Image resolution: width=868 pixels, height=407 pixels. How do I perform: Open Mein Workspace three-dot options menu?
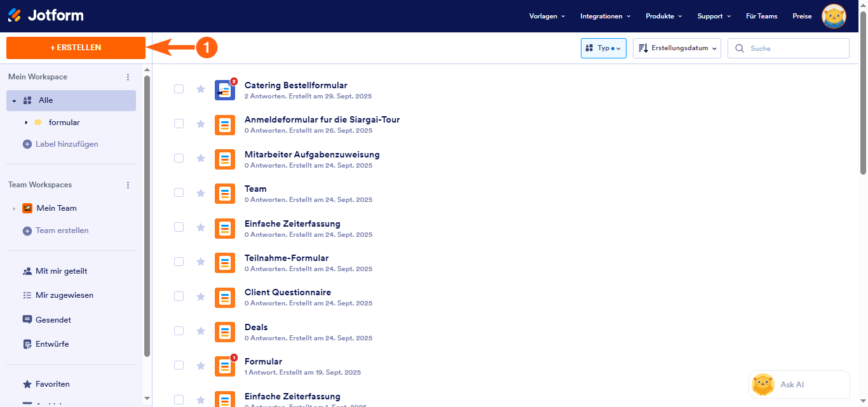pyautogui.click(x=128, y=77)
